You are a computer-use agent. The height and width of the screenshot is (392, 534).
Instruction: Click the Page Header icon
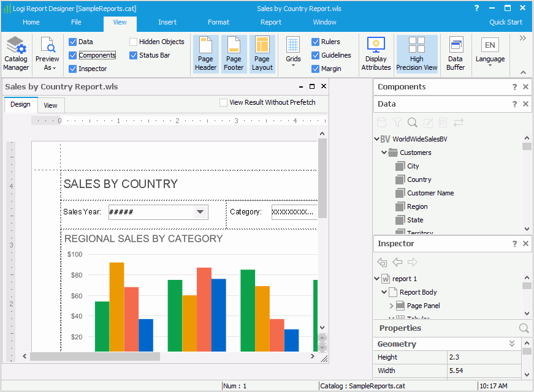point(205,54)
